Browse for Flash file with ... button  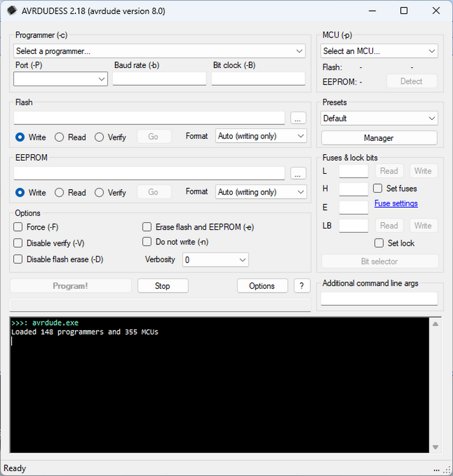pos(298,118)
